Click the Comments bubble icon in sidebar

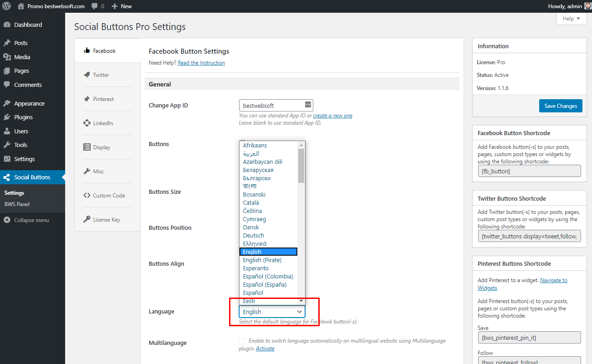pos(7,85)
